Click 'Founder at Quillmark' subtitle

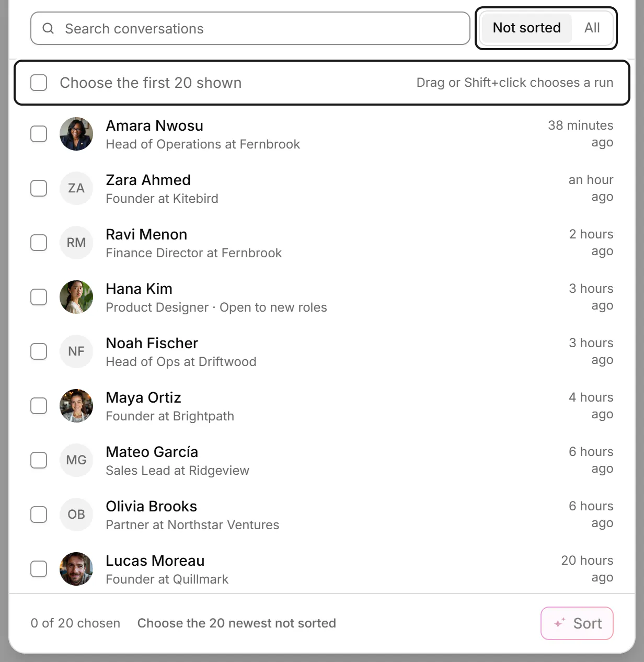(x=167, y=579)
